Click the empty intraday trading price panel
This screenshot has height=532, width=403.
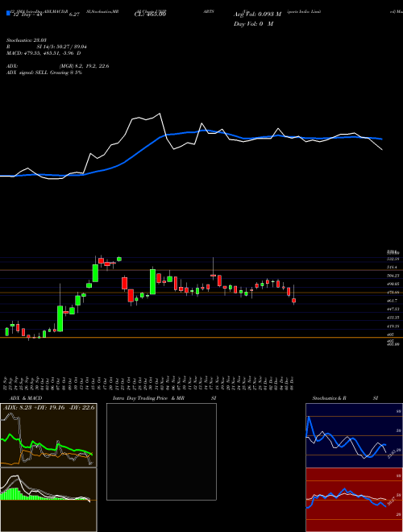[x=161, y=451]
